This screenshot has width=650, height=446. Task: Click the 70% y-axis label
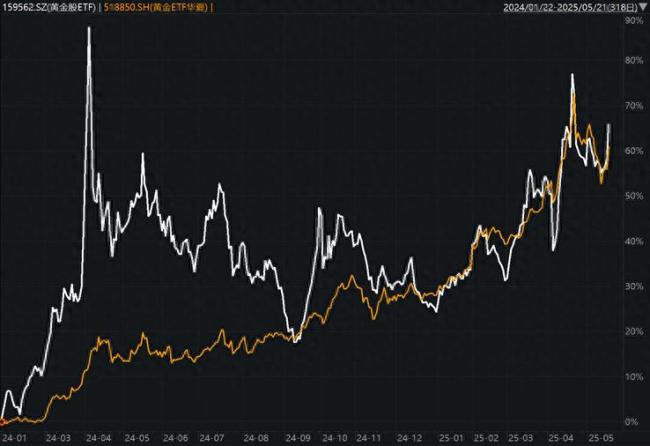pyautogui.click(x=634, y=106)
